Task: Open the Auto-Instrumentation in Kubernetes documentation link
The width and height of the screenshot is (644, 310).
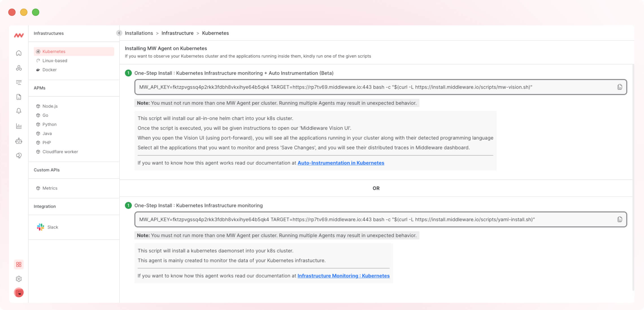Action: tap(341, 163)
